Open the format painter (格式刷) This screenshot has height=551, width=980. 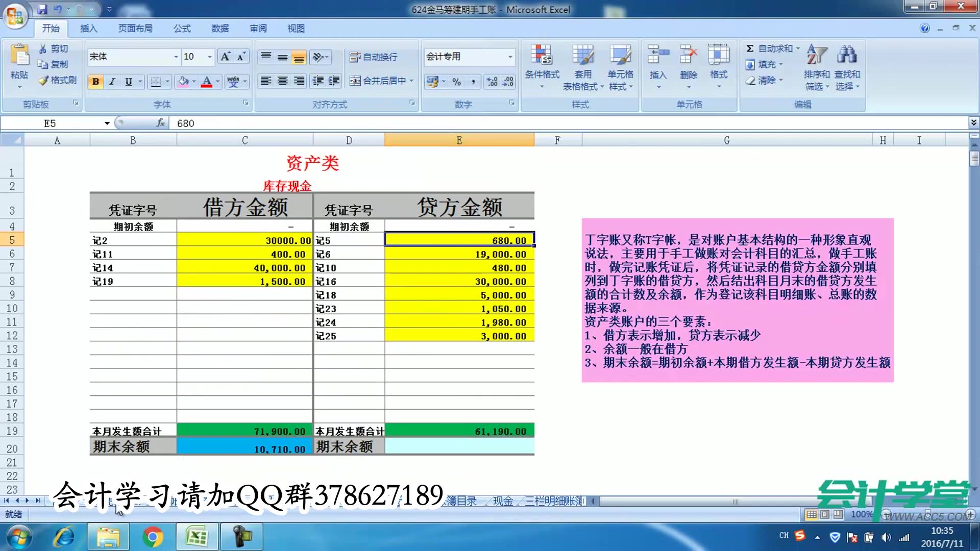click(57, 81)
